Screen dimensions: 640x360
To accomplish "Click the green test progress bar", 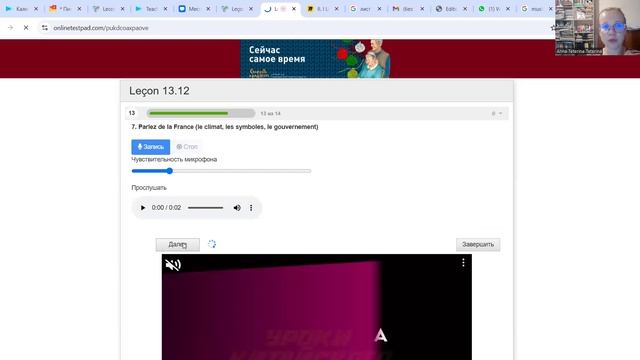I will pos(200,113).
